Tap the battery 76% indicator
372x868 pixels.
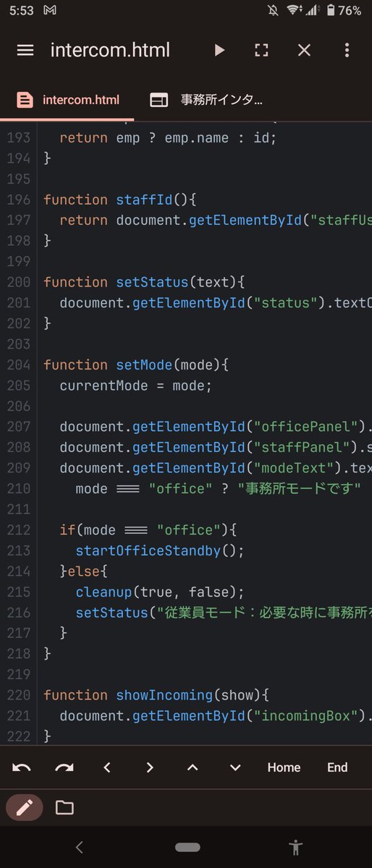(344, 10)
